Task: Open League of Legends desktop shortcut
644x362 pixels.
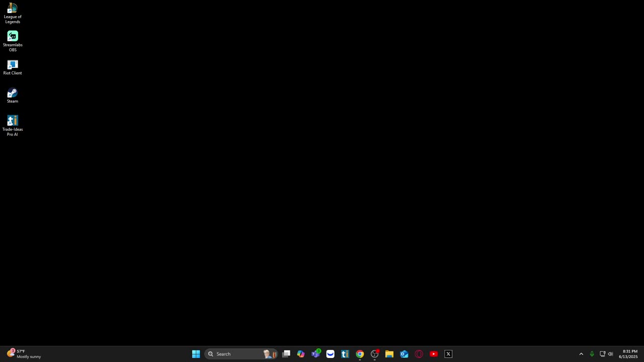Action: [x=13, y=14]
